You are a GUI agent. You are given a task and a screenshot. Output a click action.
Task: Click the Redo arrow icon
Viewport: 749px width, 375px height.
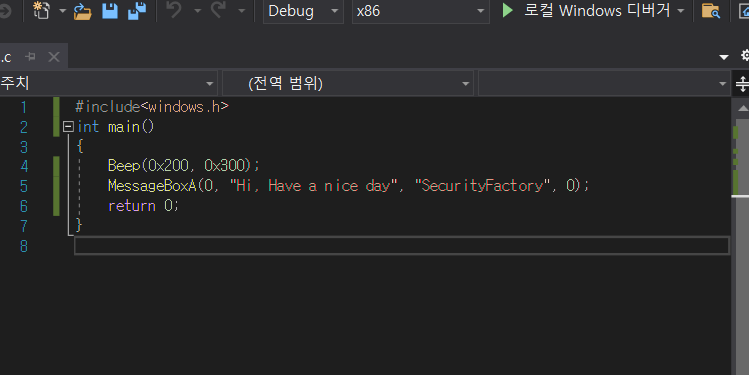coord(218,10)
